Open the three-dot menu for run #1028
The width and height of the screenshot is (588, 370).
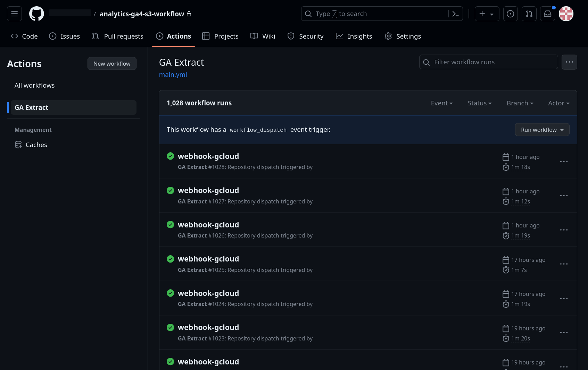[x=564, y=161]
